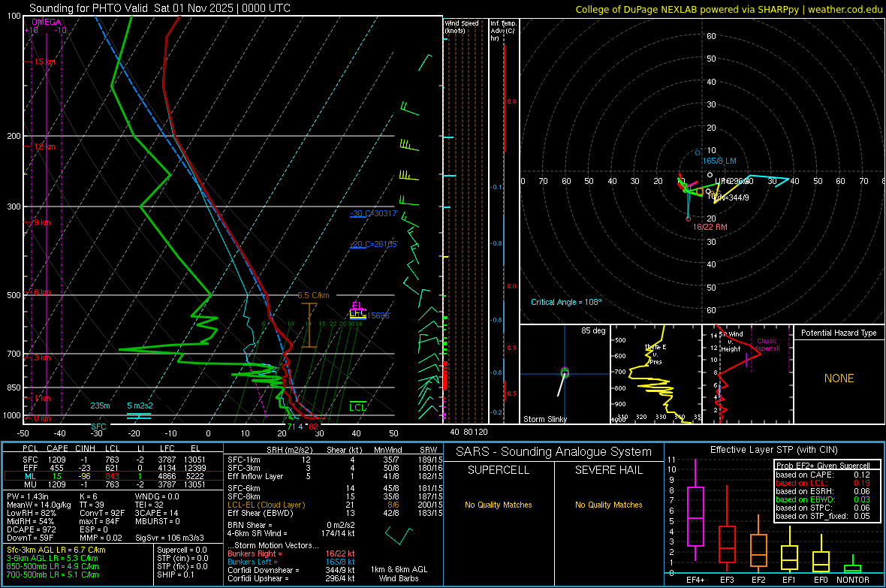Click the SEVERE HAIL column header
The image size is (886, 588).
click(x=608, y=470)
